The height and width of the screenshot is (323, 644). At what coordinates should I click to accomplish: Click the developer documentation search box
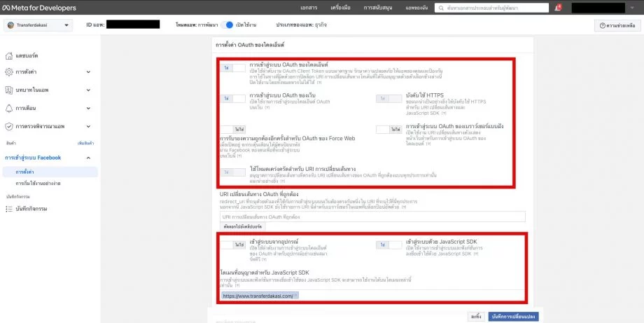(x=491, y=8)
